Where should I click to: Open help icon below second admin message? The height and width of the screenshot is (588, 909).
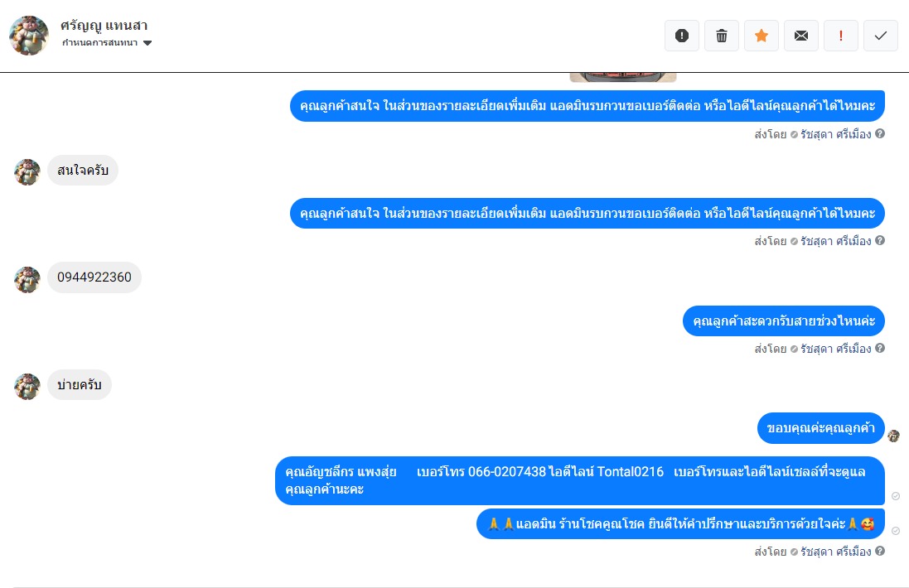[x=880, y=240]
